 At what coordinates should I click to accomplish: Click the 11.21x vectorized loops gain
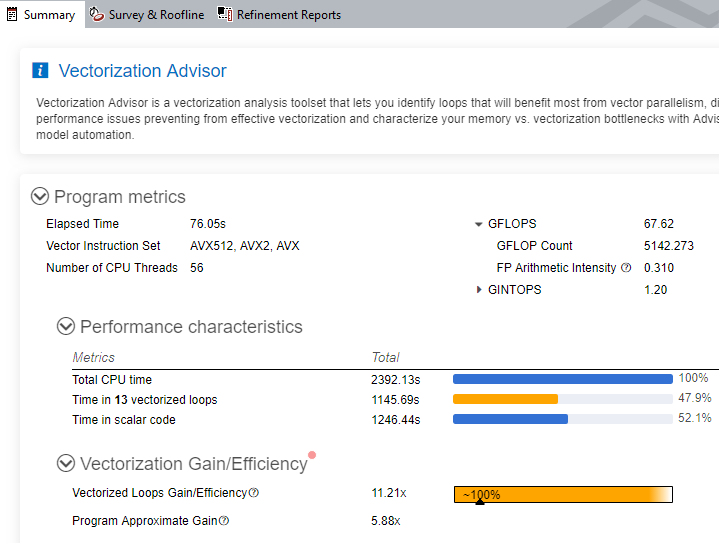pos(389,493)
